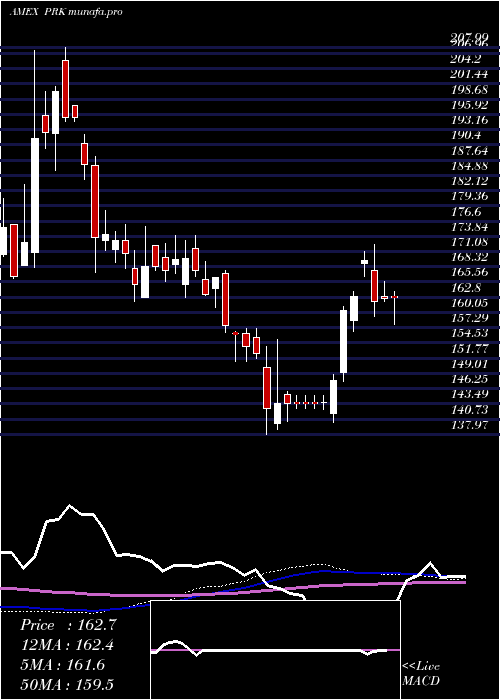Click the 149.01 axis label
The image size is (500, 700).
[468, 364]
